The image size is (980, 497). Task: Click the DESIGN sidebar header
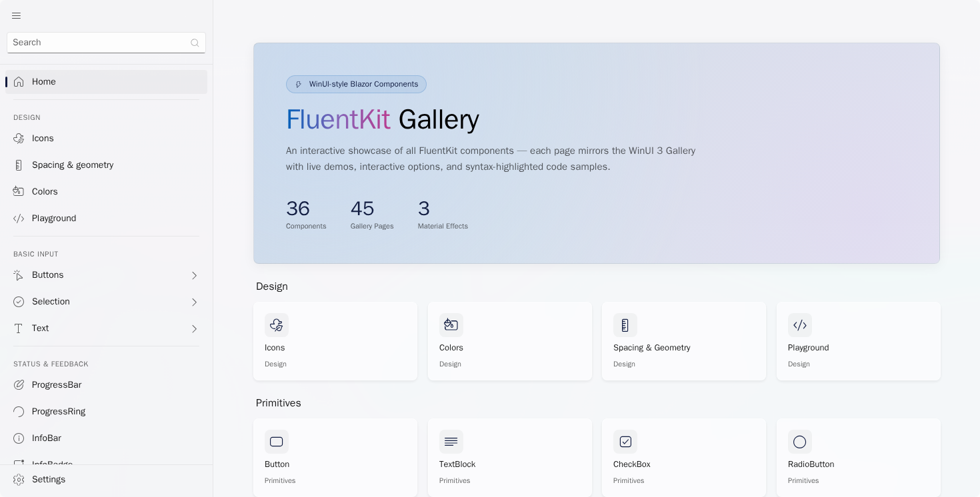(27, 118)
